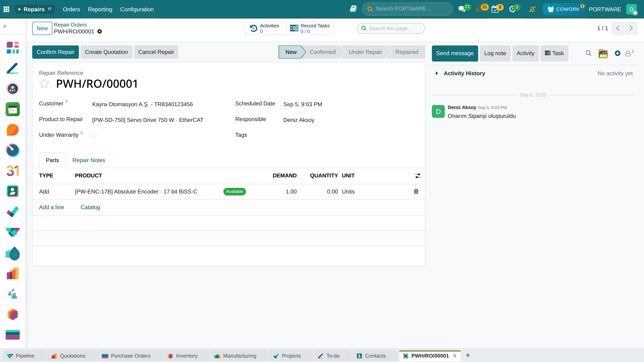Open the Catalog link
644x362 pixels.
90,207
